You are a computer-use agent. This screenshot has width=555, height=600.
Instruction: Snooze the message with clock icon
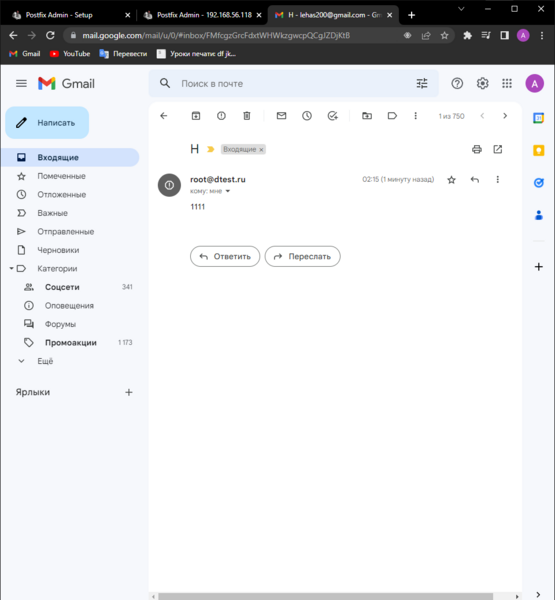coord(307,116)
